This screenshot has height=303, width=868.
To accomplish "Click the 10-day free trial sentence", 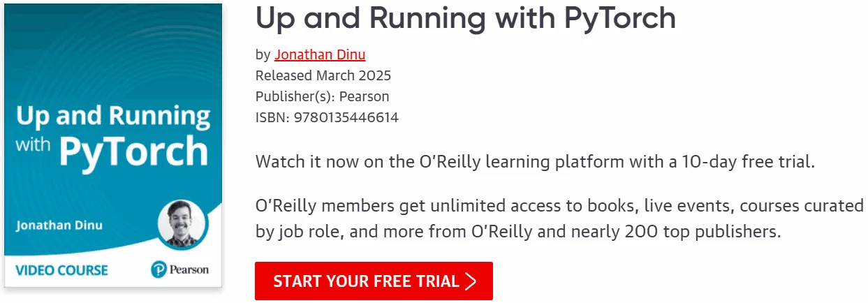I will pos(536,163).
